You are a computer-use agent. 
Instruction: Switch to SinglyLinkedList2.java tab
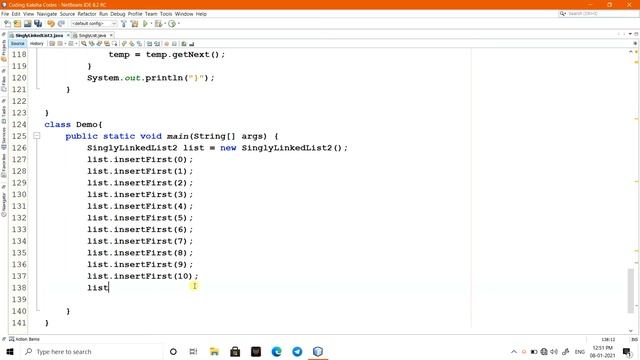pyautogui.click(x=39, y=36)
